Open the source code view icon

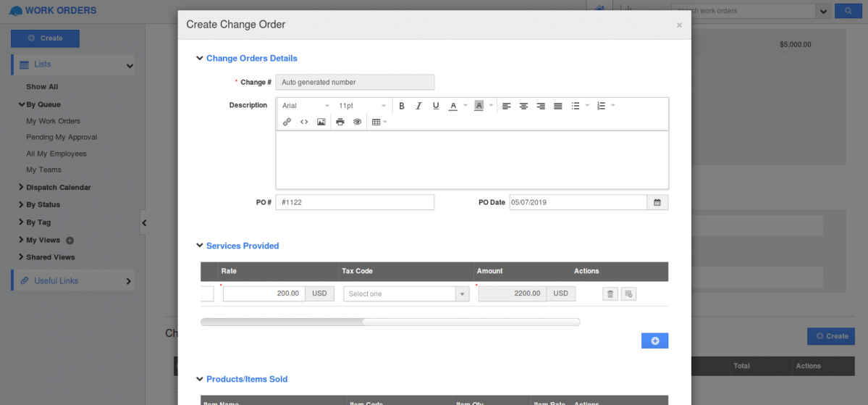click(304, 122)
